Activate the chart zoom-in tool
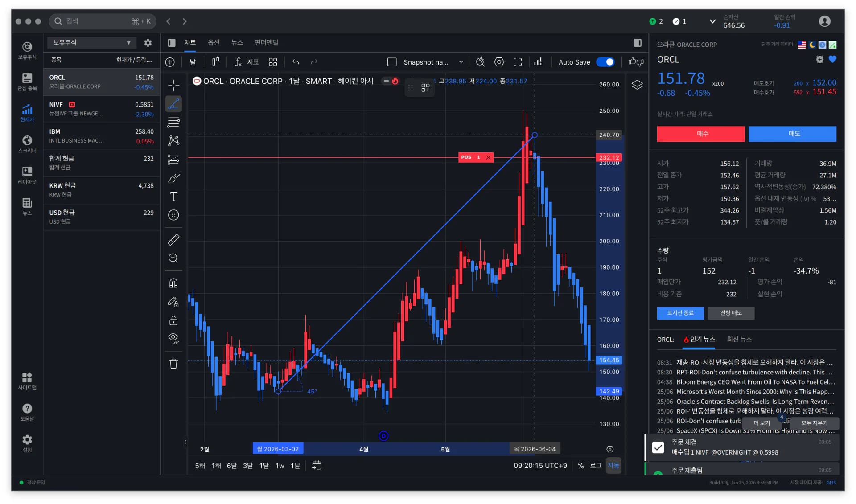Viewport: 856px width, 504px height. [x=173, y=258]
